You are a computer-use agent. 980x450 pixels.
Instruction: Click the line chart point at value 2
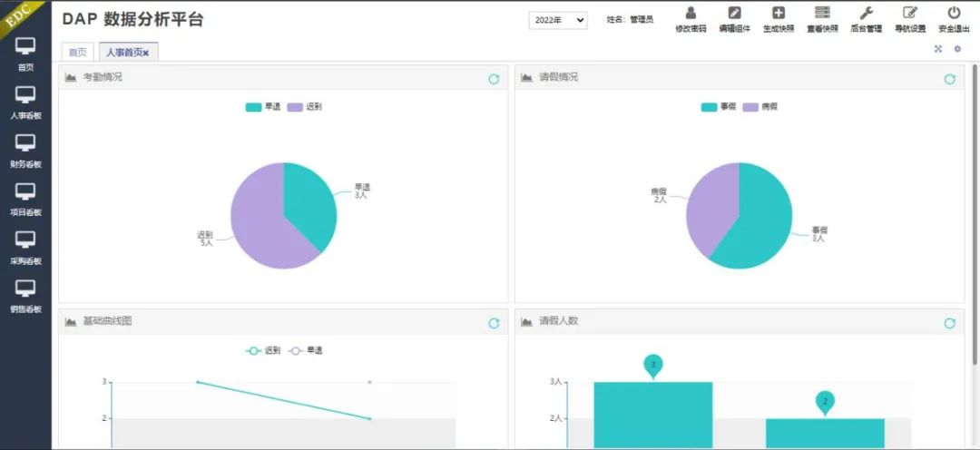click(370, 419)
